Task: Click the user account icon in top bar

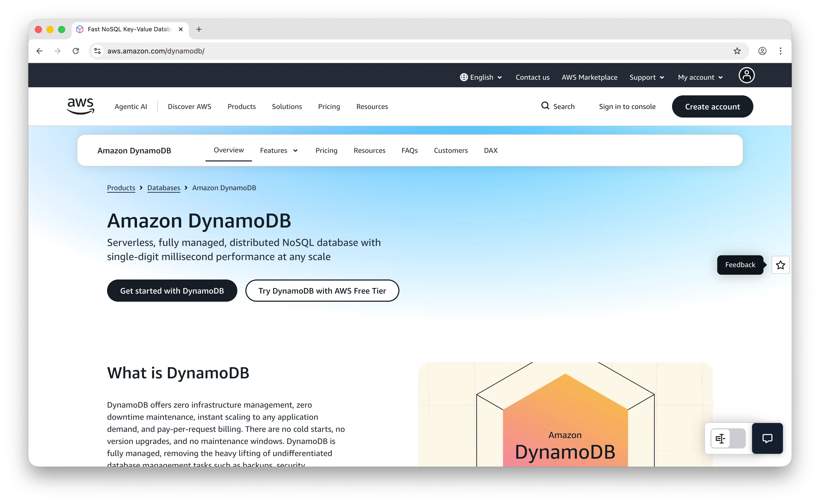Action: pos(747,75)
